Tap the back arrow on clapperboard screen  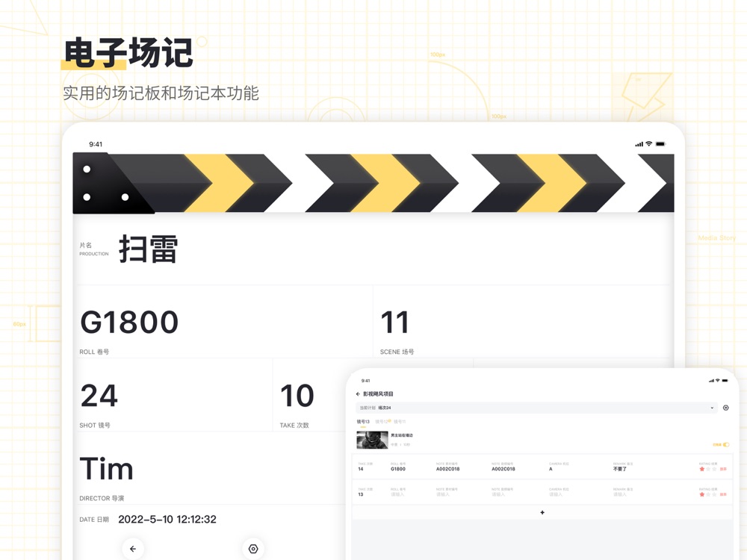pyautogui.click(x=133, y=549)
